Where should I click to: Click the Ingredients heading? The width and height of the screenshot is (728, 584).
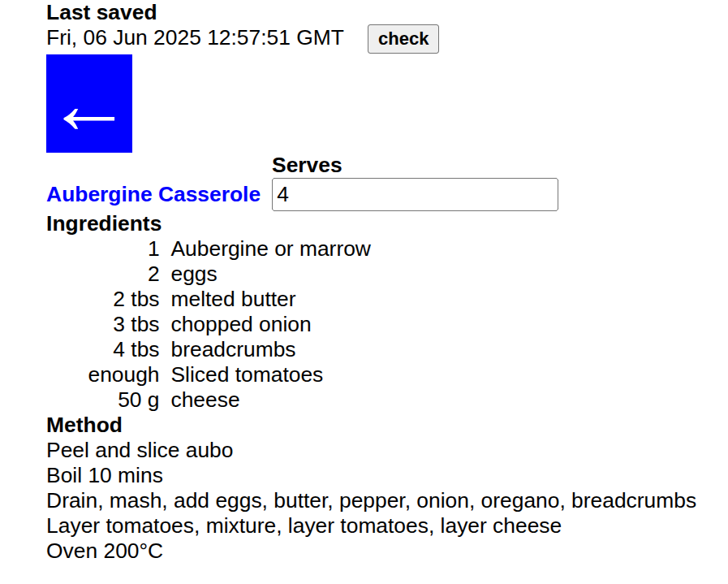point(103,223)
